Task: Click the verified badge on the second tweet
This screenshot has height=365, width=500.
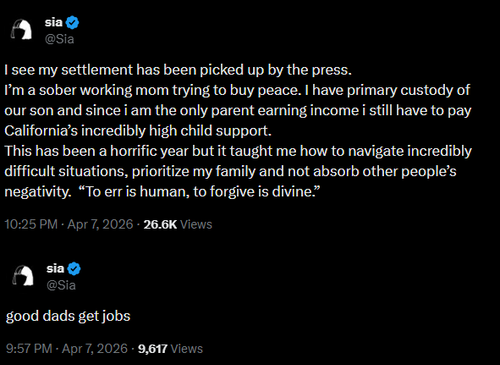Action: click(74, 269)
